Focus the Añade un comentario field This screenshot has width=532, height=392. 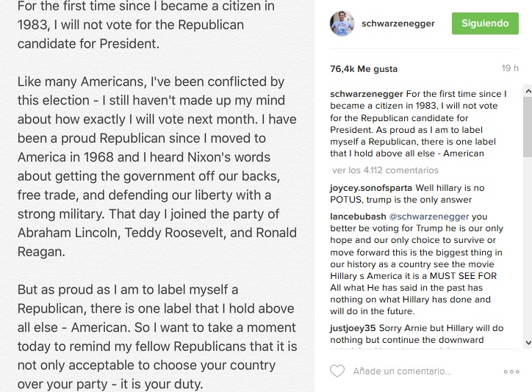click(x=411, y=371)
